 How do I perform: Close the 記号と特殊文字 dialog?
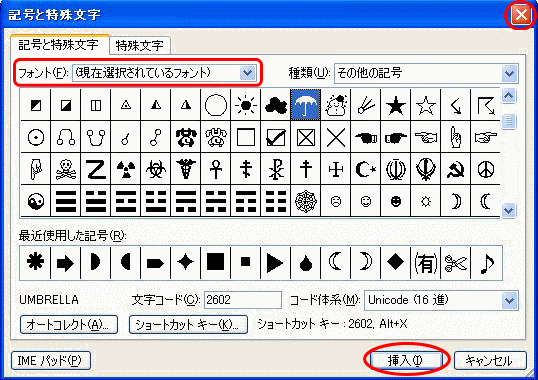coord(521,15)
